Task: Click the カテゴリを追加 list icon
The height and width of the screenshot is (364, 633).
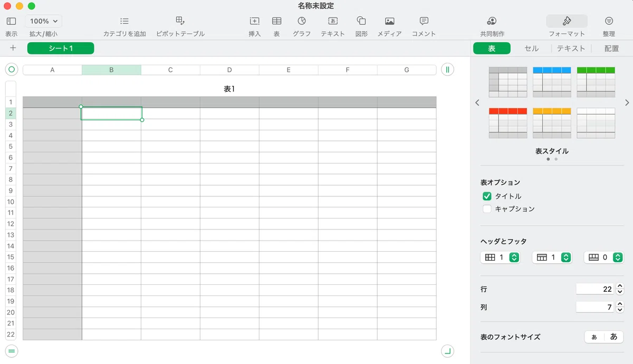Action: [x=124, y=21]
